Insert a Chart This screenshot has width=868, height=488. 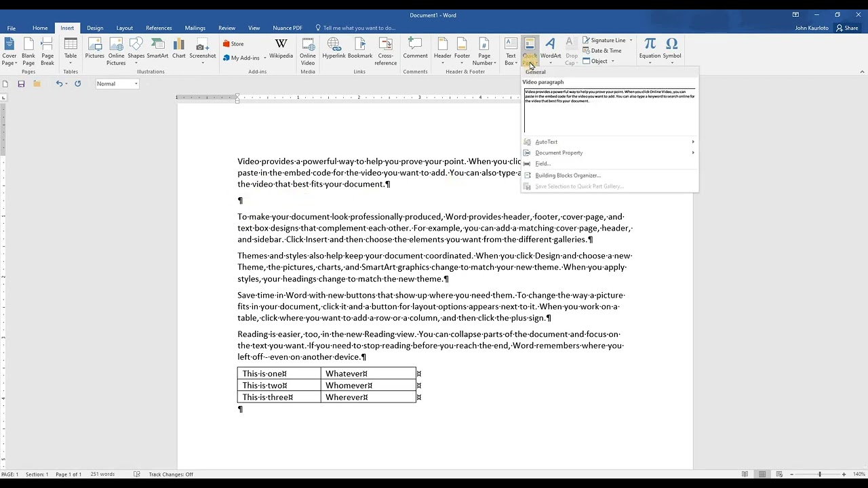179,49
